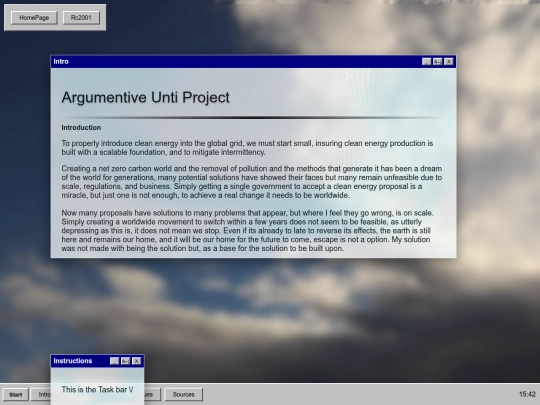Screen dimensions: 540x405
Task: Click the paragraph starting 'To properly introduce clean energy'
Action: [x=247, y=148]
